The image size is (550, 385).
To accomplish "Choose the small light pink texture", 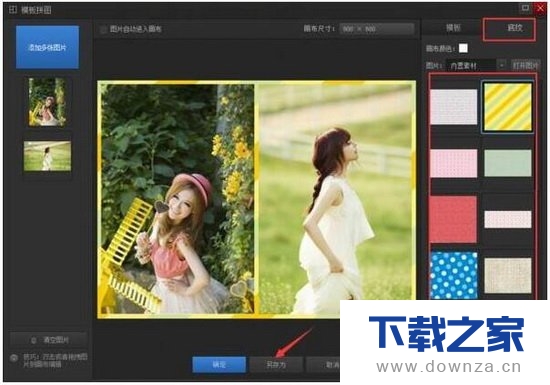I will click(x=508, y=219).
